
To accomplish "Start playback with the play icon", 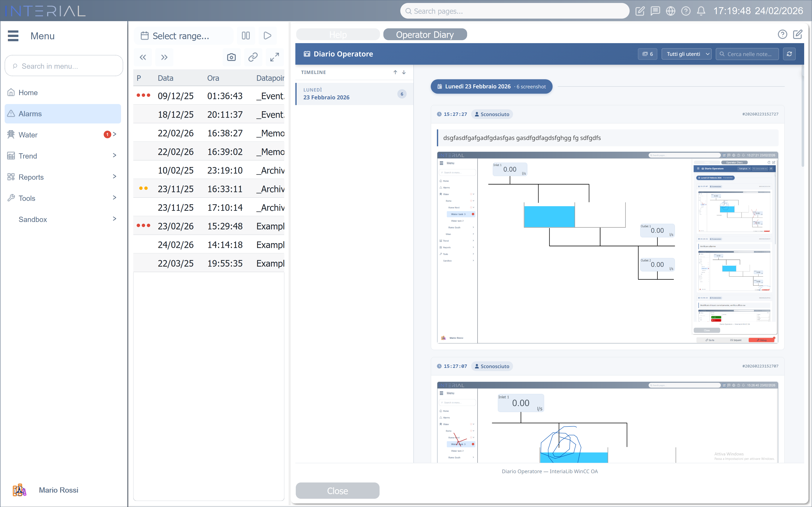I will pyautogui.click(x=267, y=36).
